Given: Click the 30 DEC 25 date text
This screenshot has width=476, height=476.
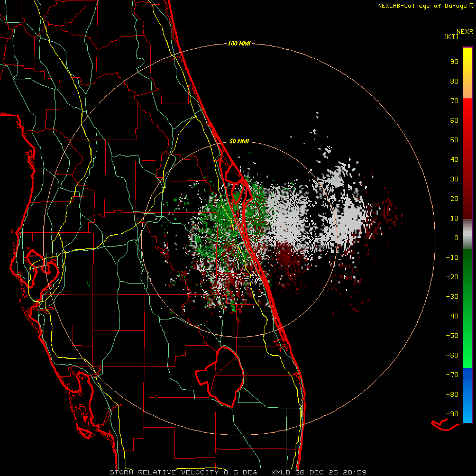Looking at the screenshot, I should (x=316, y=472).
